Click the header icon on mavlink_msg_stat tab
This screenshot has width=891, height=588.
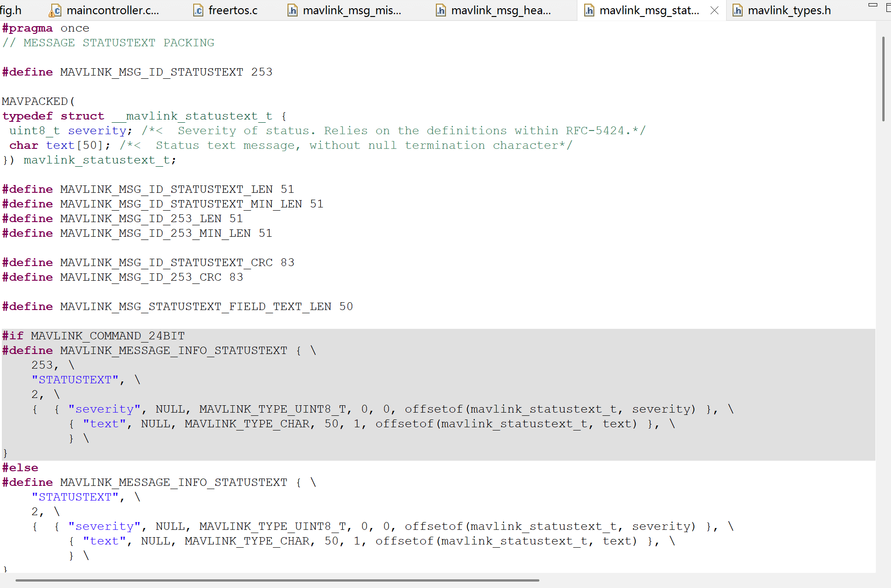click(589, 10)
